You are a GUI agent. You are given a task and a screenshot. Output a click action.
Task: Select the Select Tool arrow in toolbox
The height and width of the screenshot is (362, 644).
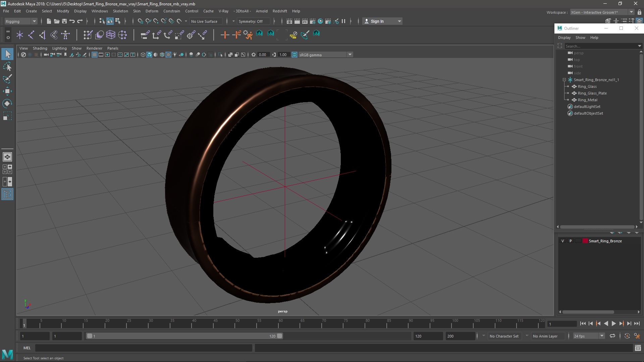pyautogui.click(x=7, y=54)
